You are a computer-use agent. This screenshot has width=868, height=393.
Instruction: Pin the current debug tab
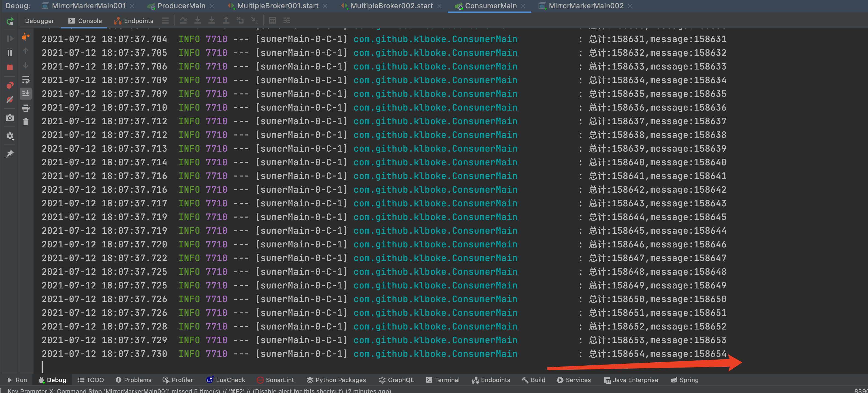10,154
